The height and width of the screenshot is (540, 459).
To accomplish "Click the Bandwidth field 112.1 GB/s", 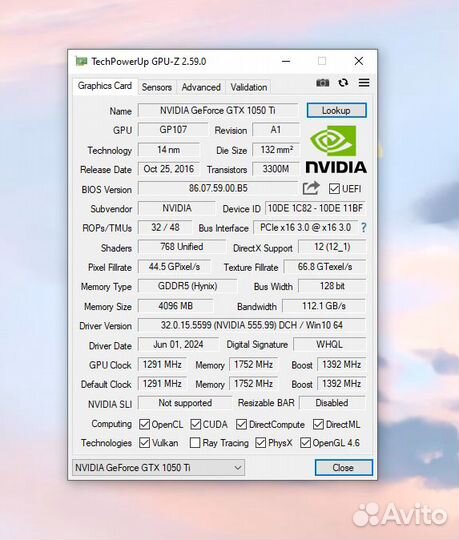I will (x=324, y=306).
